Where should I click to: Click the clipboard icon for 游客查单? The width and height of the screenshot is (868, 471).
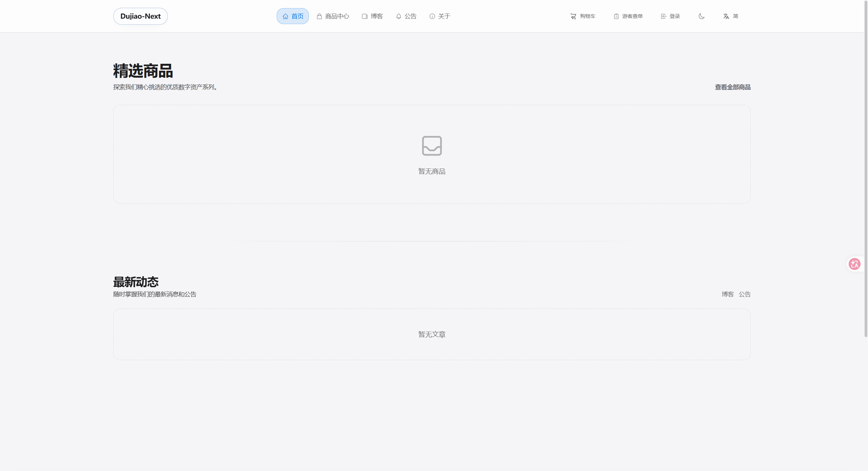616,16
